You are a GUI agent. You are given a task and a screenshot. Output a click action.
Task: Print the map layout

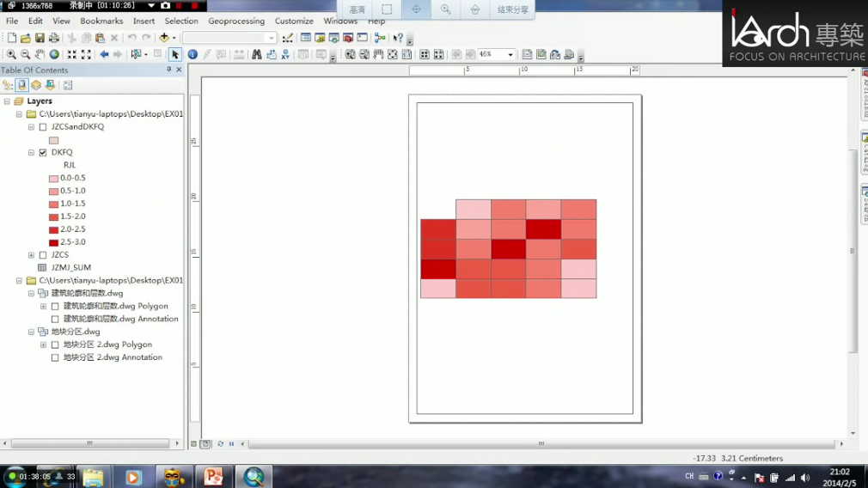(53, 38)
